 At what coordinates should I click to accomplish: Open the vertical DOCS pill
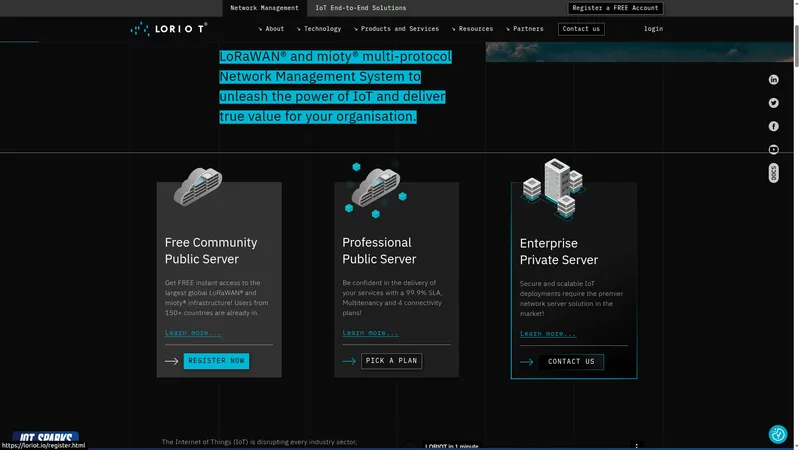coord(773,173)
